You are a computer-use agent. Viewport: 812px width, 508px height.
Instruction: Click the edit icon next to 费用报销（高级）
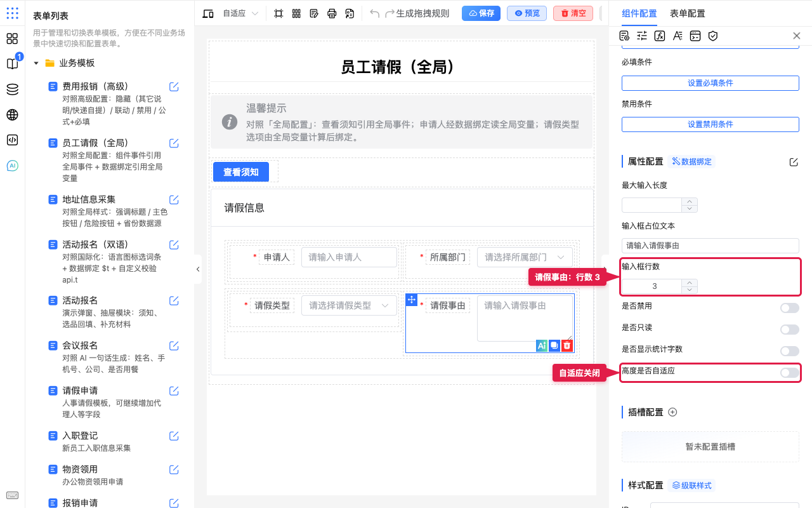pos(174,87)
